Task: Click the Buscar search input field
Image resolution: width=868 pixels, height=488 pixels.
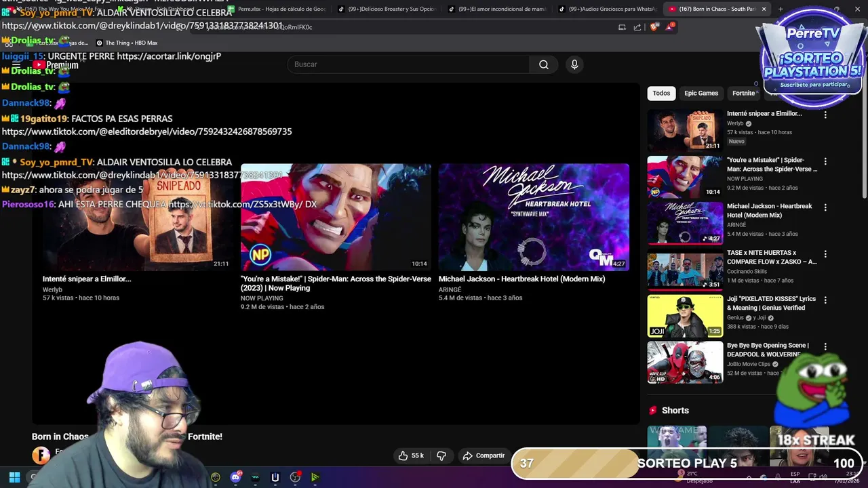Action: (x=408, y=64)
